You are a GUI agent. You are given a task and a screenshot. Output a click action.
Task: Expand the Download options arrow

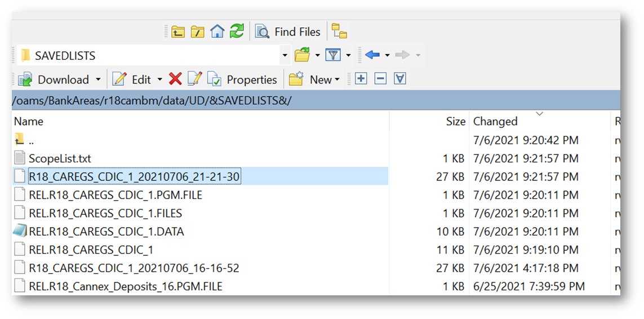[98, 79]
